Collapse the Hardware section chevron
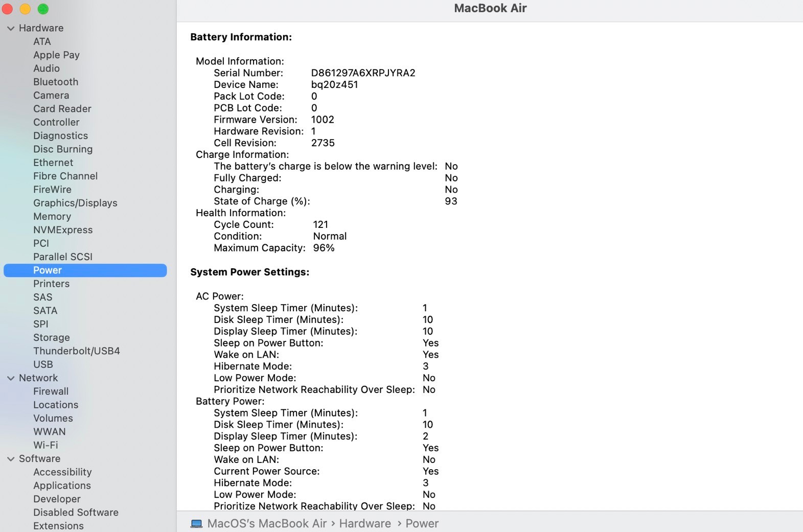Image resolution: width=803 pixels, height=532 pixels. [11, 29]
